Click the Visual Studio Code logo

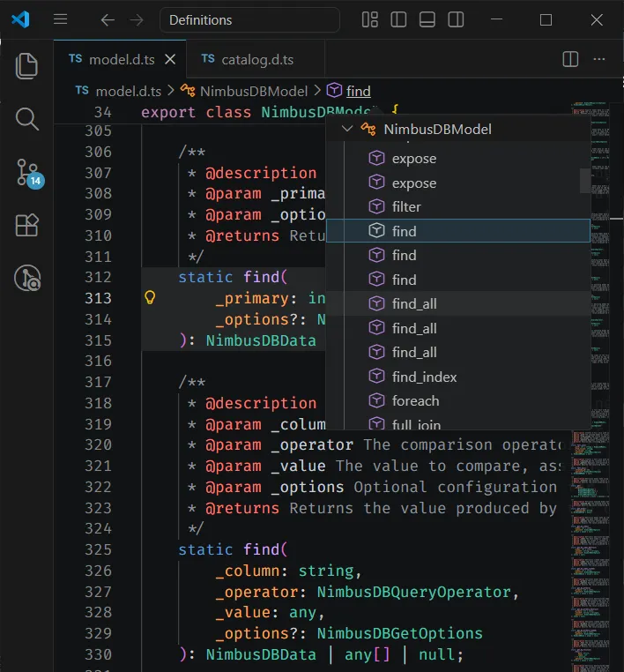(20, 19)
